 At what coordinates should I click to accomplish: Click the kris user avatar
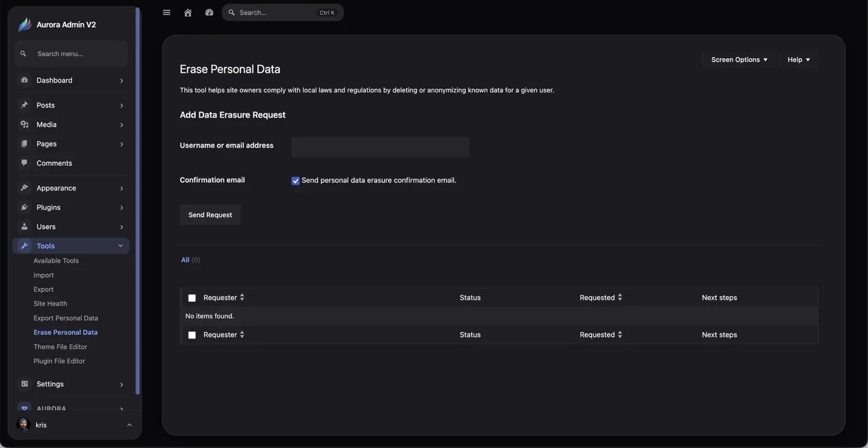[23, 425]
